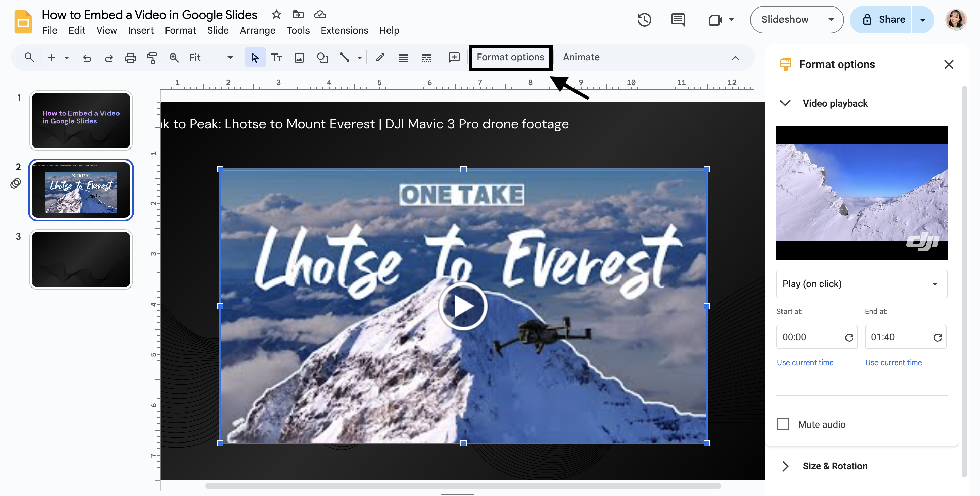Click the Start at time field

tap(817, 337)
